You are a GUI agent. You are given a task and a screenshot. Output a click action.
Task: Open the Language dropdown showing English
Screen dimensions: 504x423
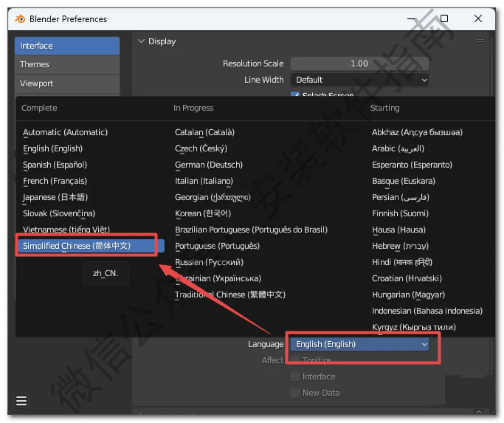click(x=359, y=344)
